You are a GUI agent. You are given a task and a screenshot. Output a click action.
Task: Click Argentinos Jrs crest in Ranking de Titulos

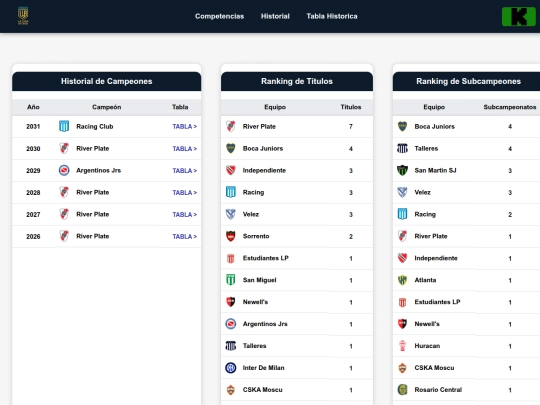[231, 324]
